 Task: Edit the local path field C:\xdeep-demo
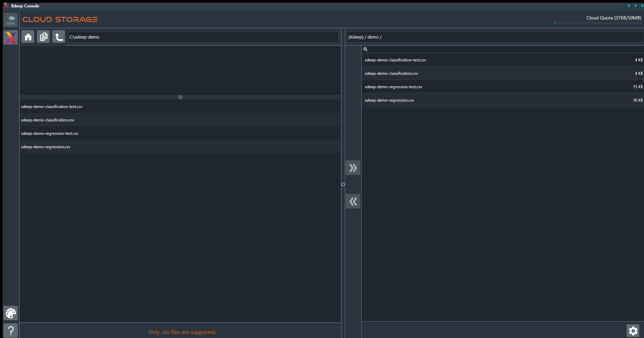point(203,37)
